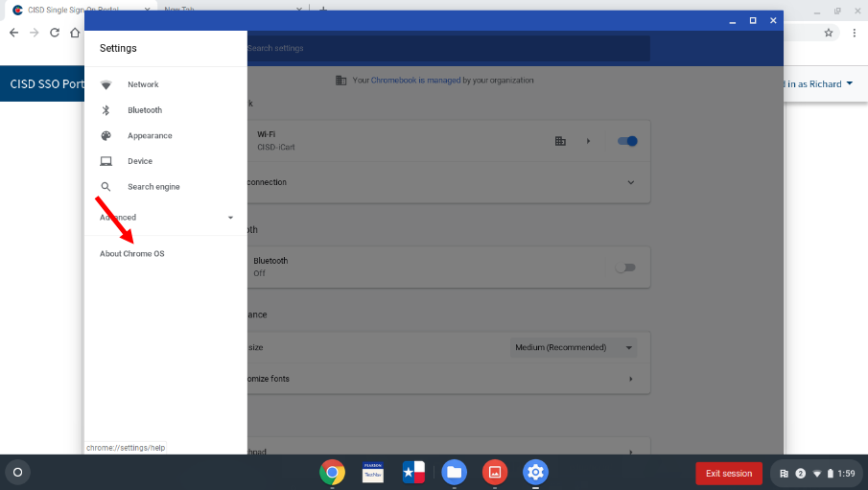868x490 pixels.
Task: Click the Exit session button
Action: tap(729, 473)
